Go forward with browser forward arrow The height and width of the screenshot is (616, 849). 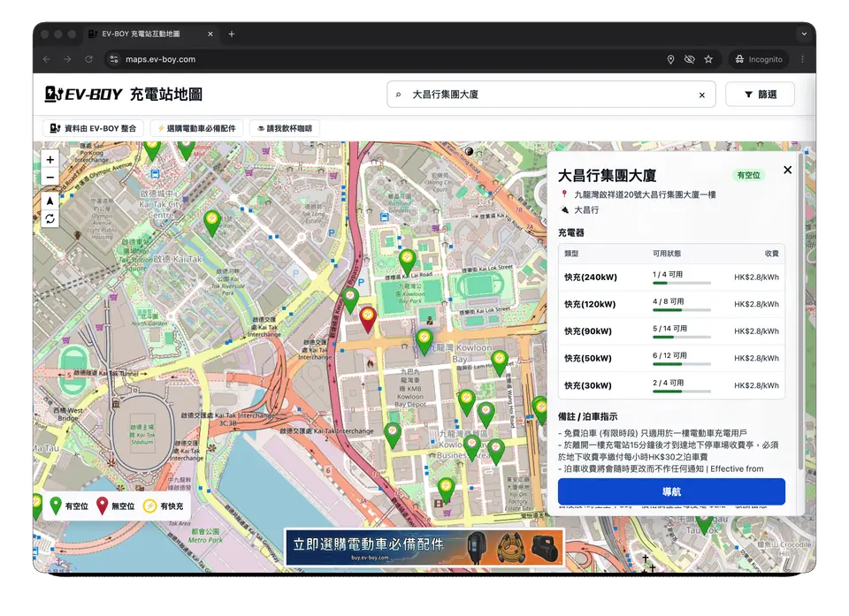tap(67, 59)
